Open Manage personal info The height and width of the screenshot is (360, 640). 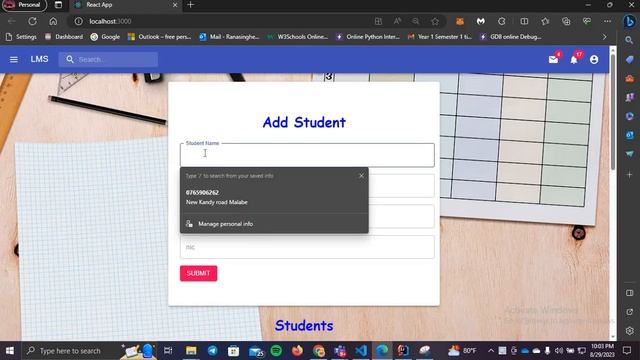[274, 224]
